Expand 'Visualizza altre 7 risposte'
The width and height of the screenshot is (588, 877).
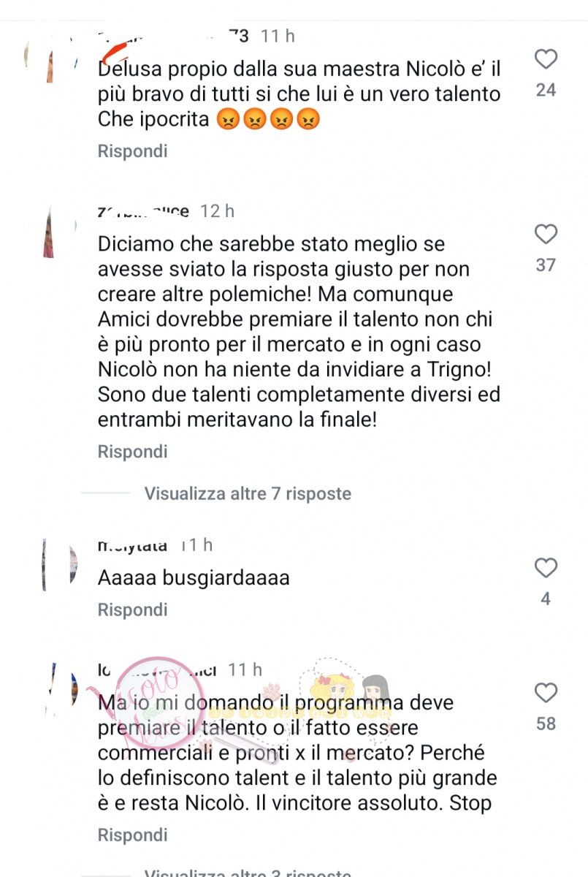248,494
